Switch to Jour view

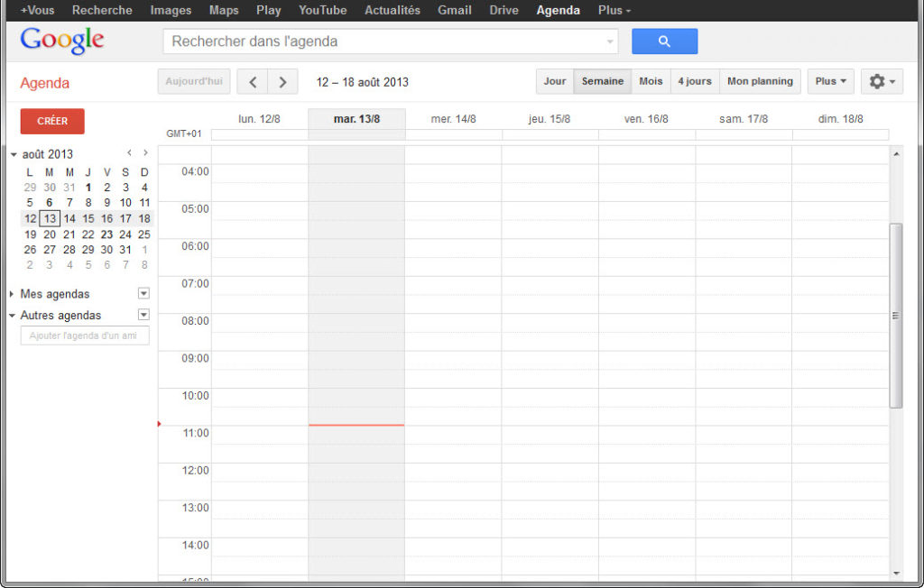tap(555, 81)
